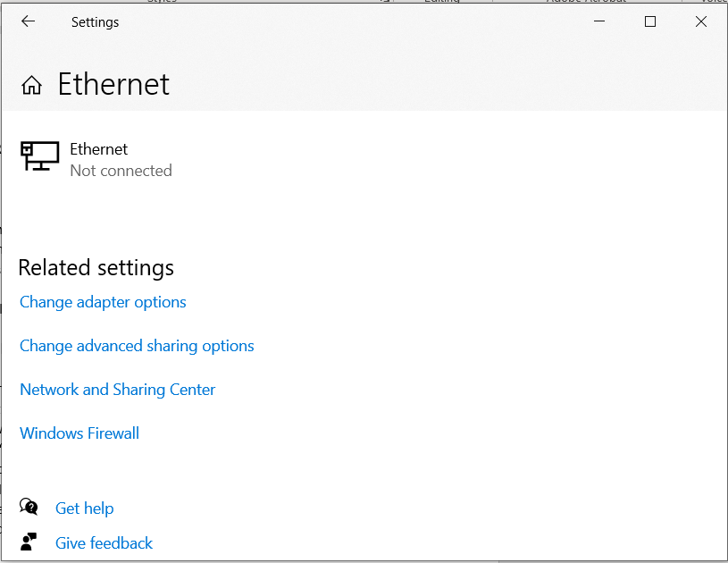Minimize the Settings window

(599, 22)
